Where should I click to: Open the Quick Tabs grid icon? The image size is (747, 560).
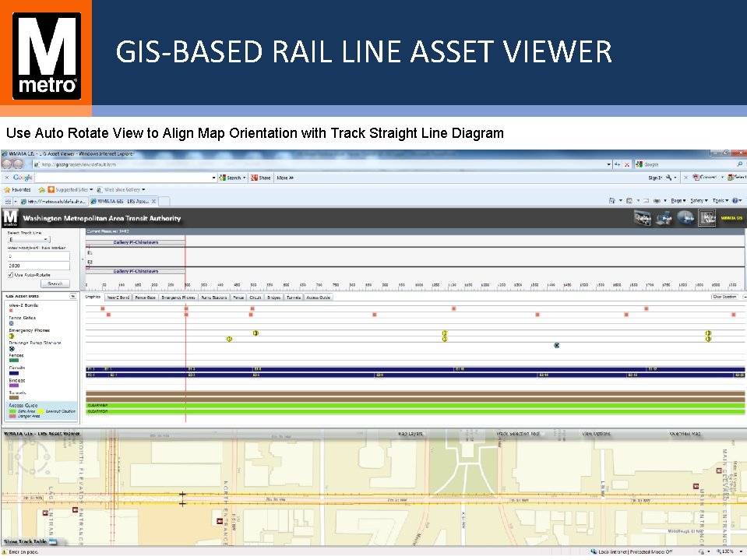(8, 202)
